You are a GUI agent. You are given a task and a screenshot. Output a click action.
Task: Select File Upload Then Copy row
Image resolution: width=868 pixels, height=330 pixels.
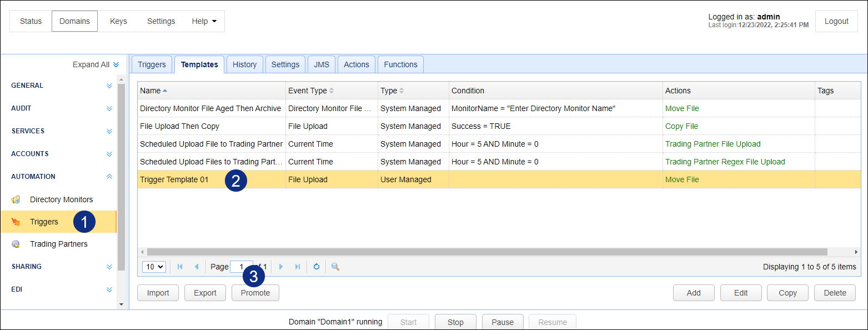point(499,126)
